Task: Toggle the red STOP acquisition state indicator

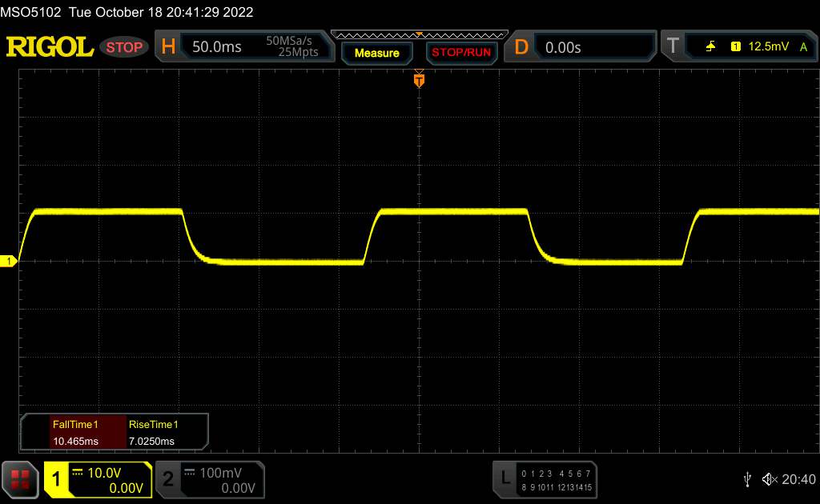Action: click(x=125, y=47)
